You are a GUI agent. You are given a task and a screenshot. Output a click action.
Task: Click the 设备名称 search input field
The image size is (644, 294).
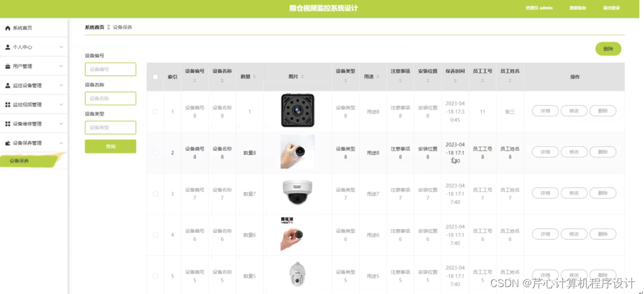coord(111,98)
